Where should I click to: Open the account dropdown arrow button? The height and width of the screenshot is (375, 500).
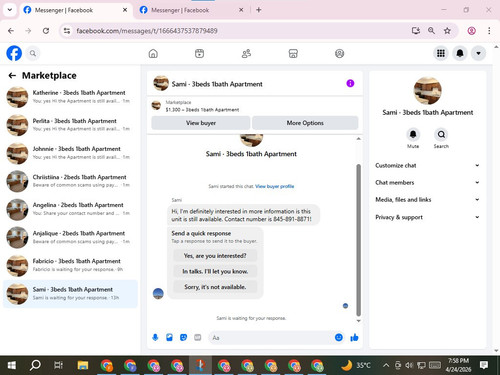tap(478, 53)
